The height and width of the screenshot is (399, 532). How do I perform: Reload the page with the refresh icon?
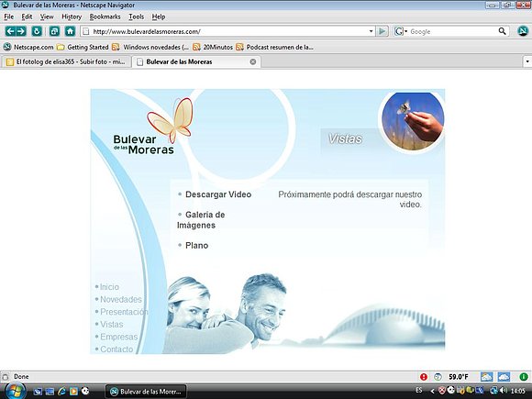[x=37, y=31]
